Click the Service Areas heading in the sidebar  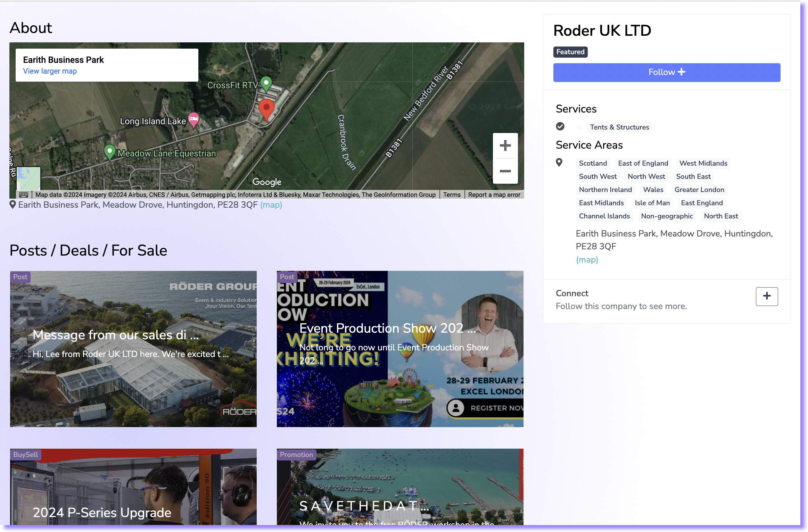589,145
